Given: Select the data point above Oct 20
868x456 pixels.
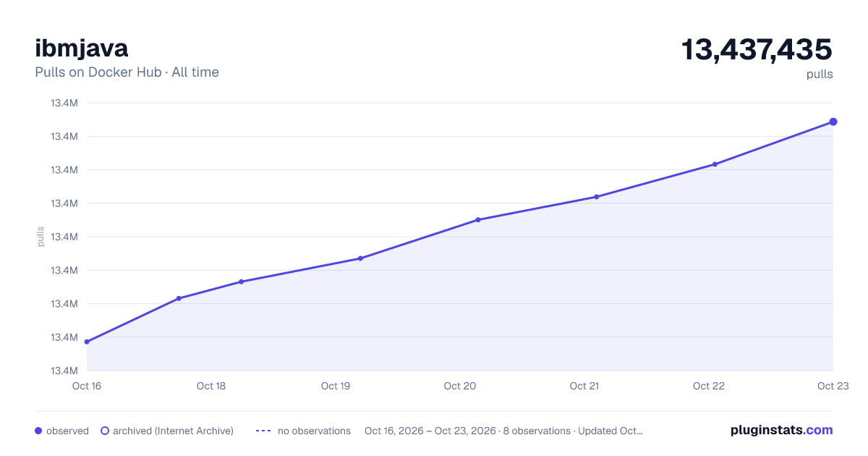Looking at the screenshot, I should coord(478,220).
